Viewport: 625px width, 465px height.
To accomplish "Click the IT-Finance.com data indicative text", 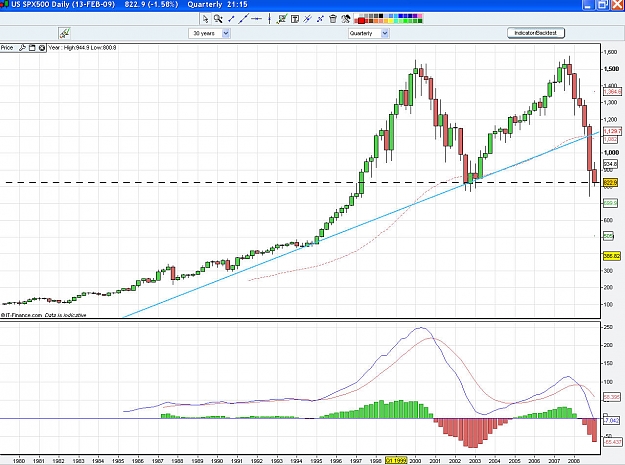I will pyautogui.click(x=43, y=315).
